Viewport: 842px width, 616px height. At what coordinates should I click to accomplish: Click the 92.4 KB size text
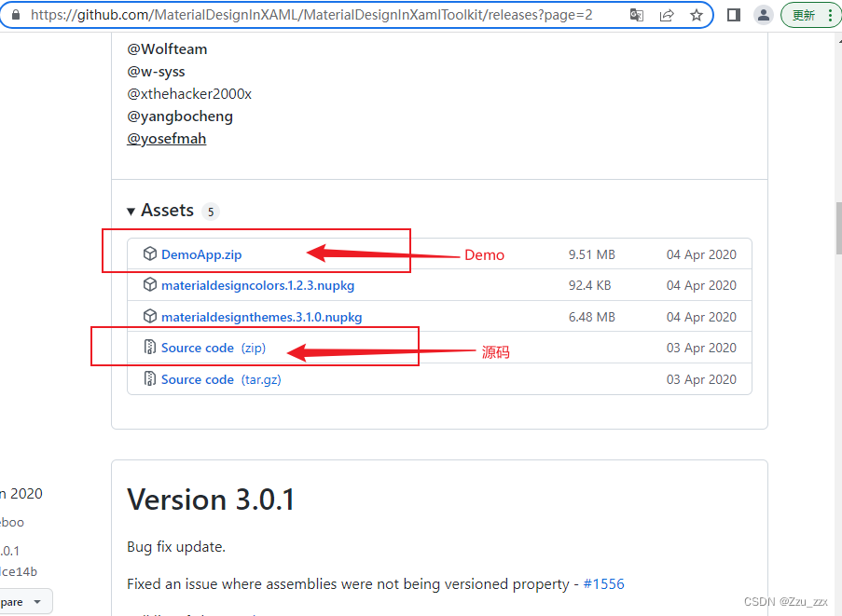[589, 285]
